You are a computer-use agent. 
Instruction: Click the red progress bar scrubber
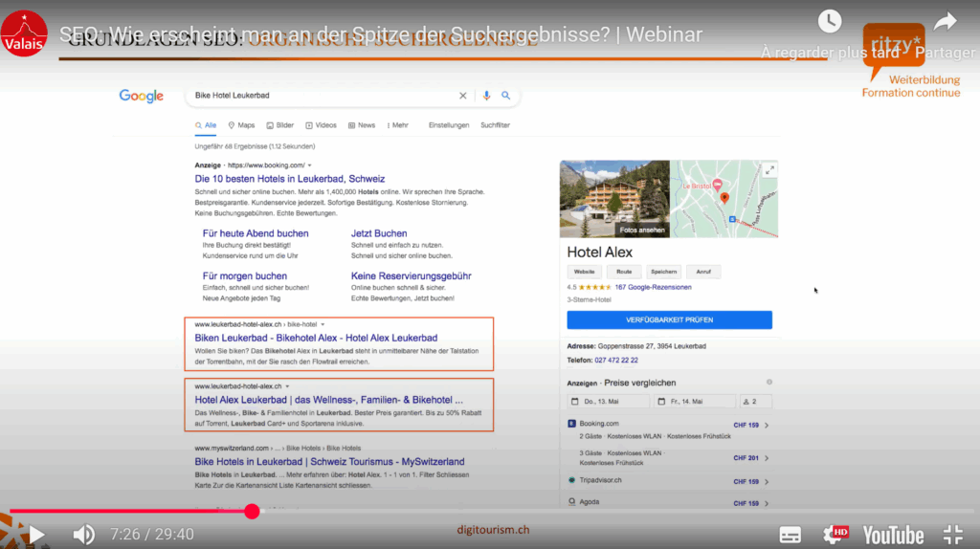tap(252, 512)
